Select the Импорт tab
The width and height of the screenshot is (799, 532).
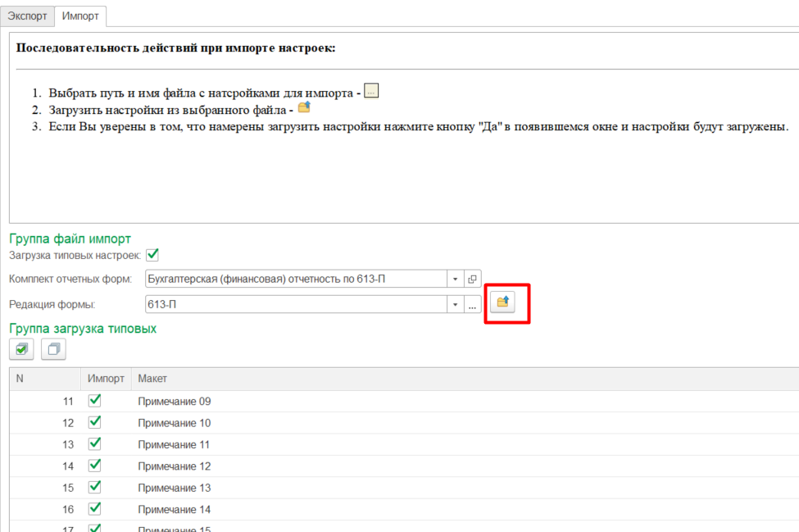80,16
